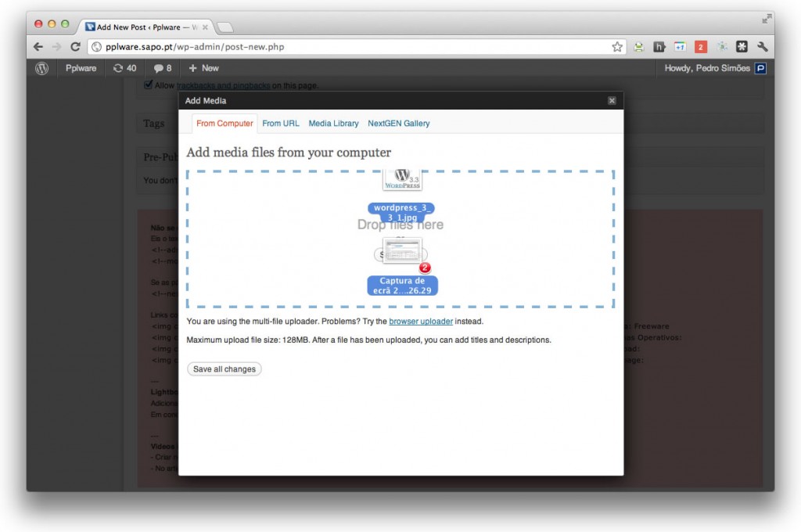This screenshot has height=532, width=801.
Task: Click the browser uploader link
Action: point(420,321)
